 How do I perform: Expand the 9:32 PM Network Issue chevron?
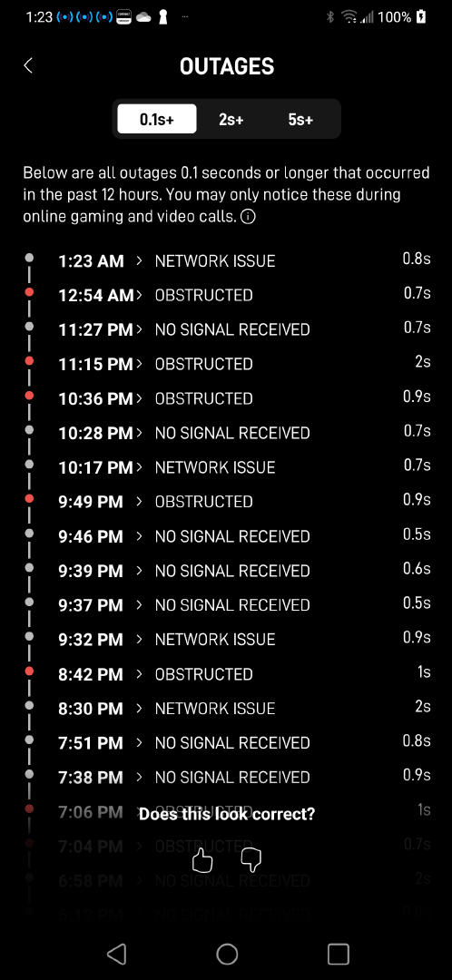click(140, 640)
